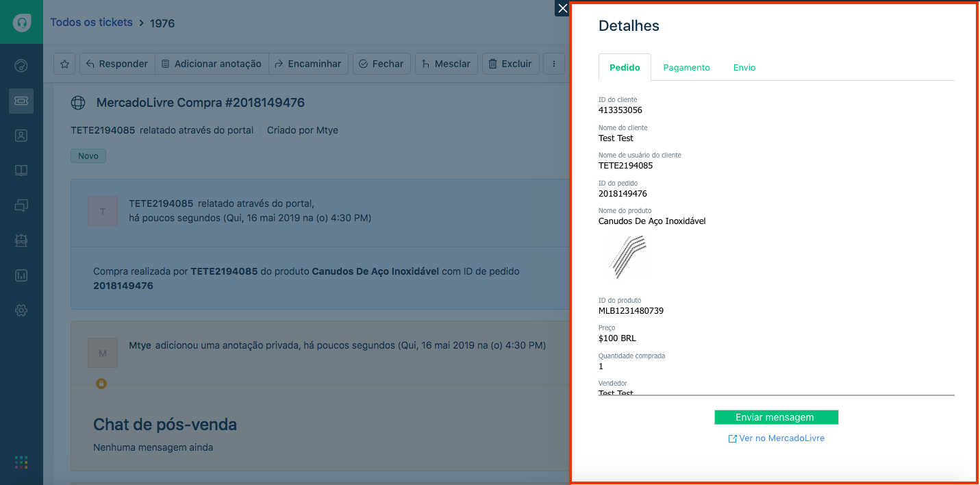This screenshot has width=980, height=485.
Task: Click Criado por Mtye text
Action: (303, 130)
